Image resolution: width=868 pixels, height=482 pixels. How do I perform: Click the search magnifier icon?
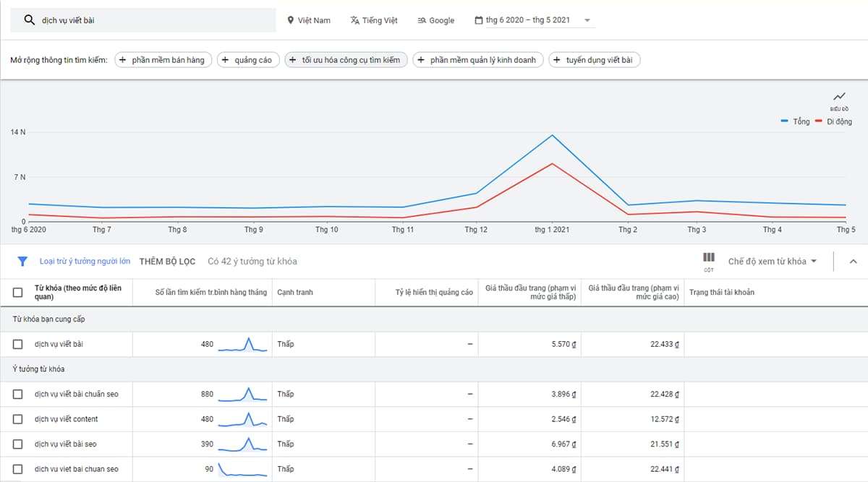[30, 20]
